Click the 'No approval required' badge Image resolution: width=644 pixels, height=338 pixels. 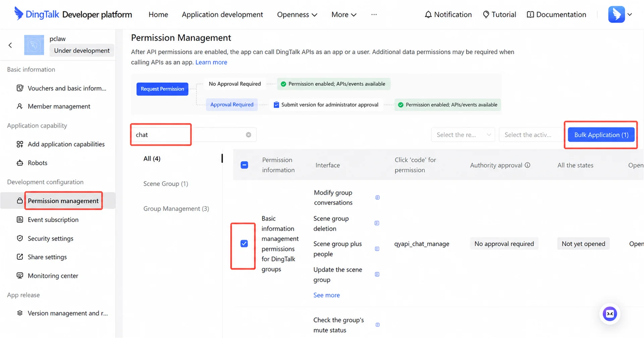click(504, 244)
